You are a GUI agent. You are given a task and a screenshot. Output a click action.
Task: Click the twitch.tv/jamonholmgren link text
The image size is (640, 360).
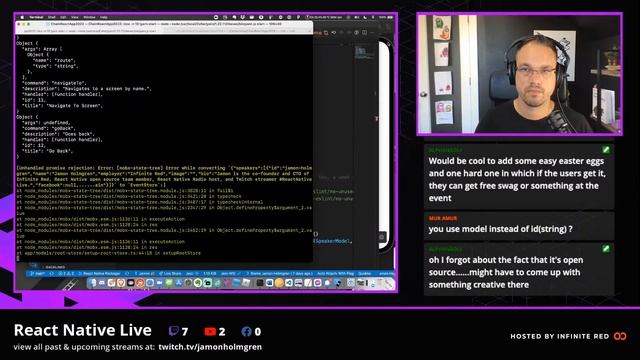click(210, 347)
